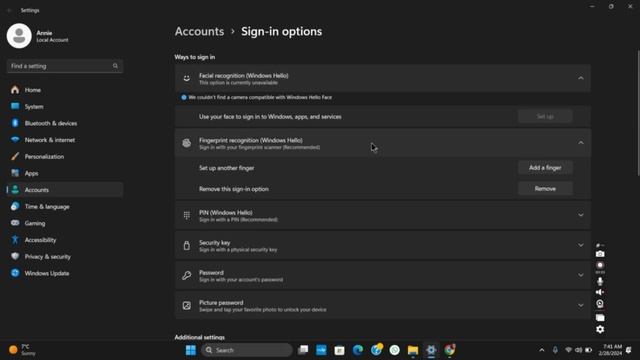Click the Privacy & security shield icon
The image size is (640, 360).
15,256
